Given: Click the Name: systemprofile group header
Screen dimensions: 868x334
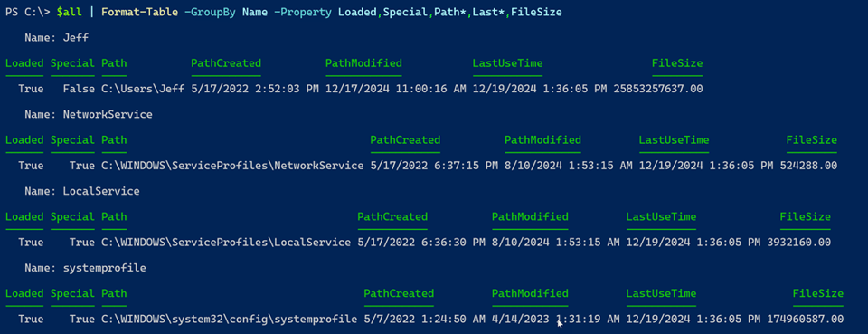Looking at the screenshot, I should click(x=85, y=268).
